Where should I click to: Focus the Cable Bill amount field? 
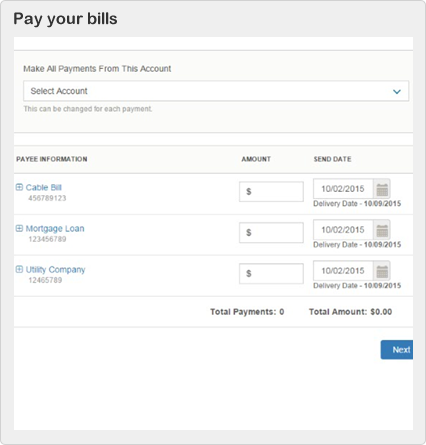[271, 192]
